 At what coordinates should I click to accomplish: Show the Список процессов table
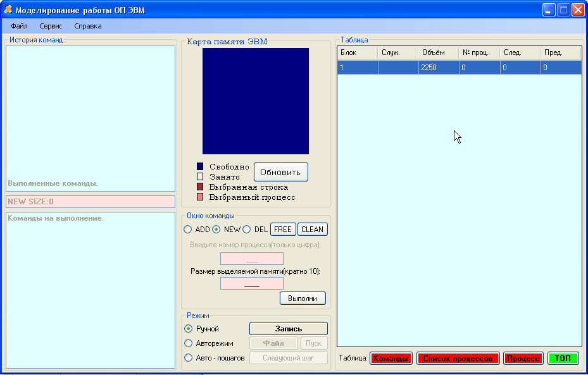458,358
